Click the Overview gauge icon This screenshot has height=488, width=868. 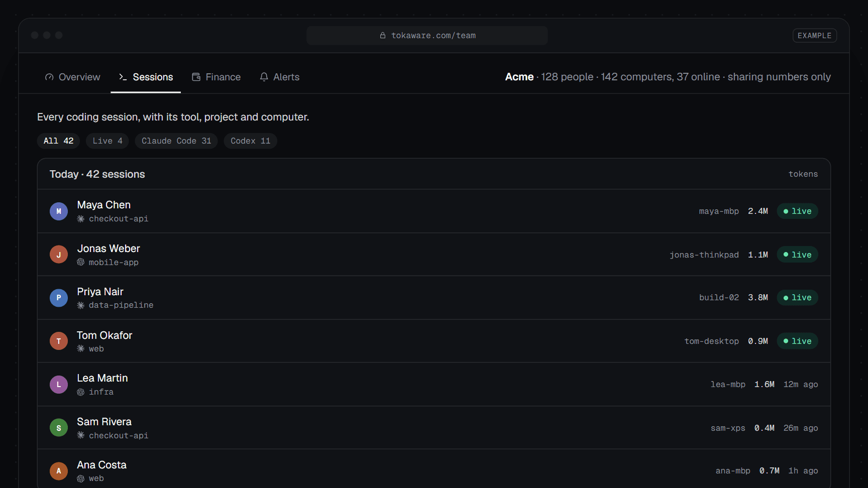click(49, 77)
